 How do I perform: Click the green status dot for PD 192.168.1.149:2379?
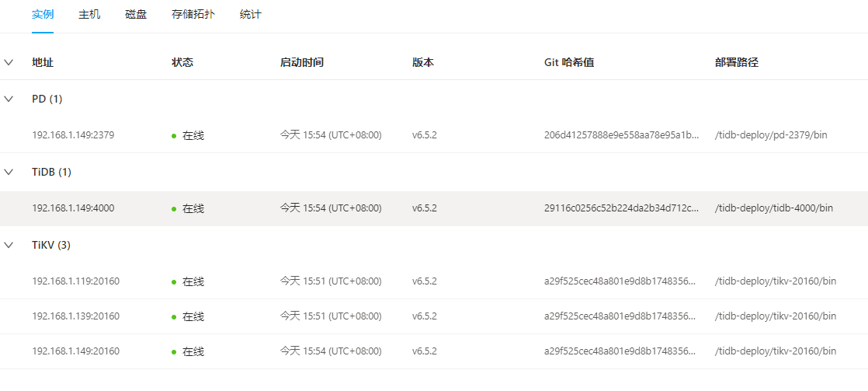coord(174,136)
